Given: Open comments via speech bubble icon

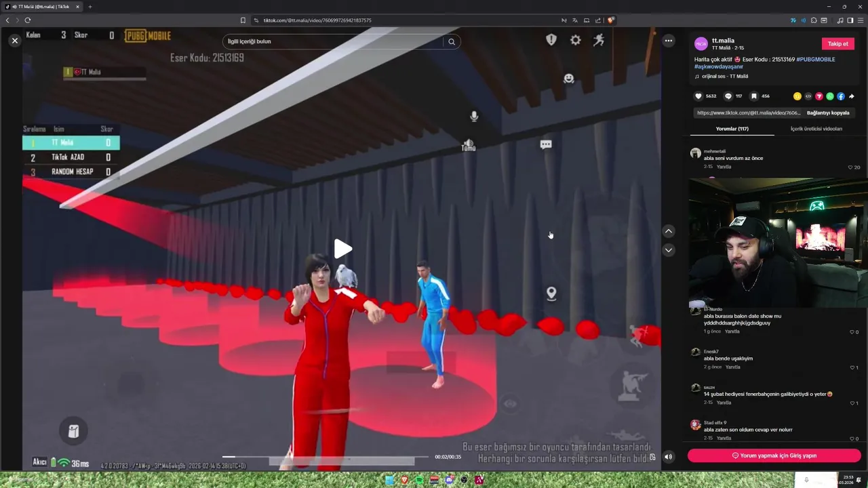Looking at the screenshot, I should click(728, 96).
